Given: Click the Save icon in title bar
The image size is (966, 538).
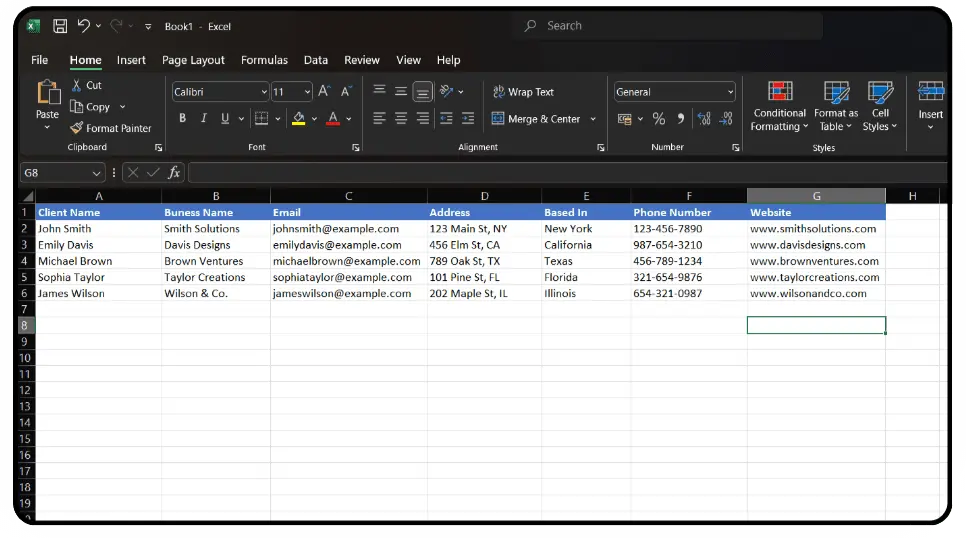Looking at the screenshot, I should pyautogui.click(x=60, y=26).
